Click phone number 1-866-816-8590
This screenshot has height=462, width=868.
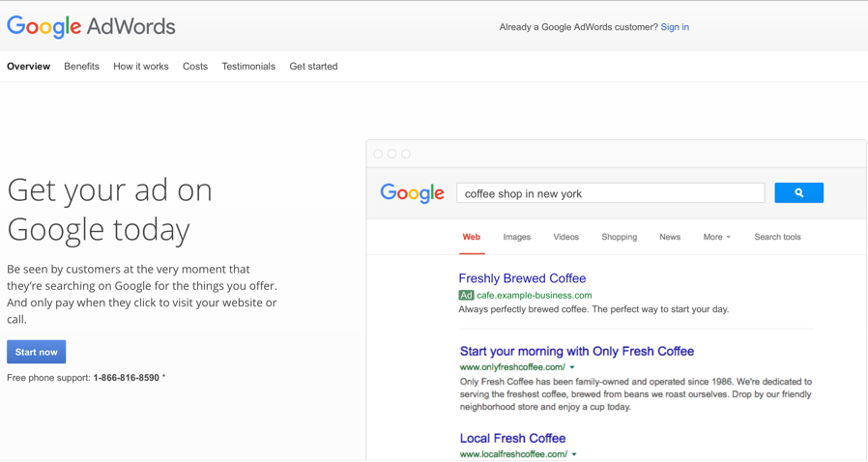pyautogui.click(x=127, y=378)
